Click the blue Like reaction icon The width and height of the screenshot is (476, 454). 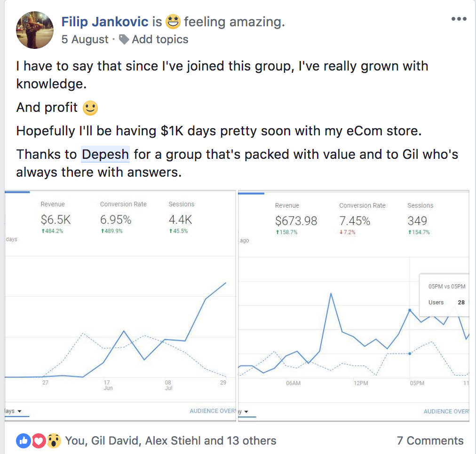(x=24, y=440)
